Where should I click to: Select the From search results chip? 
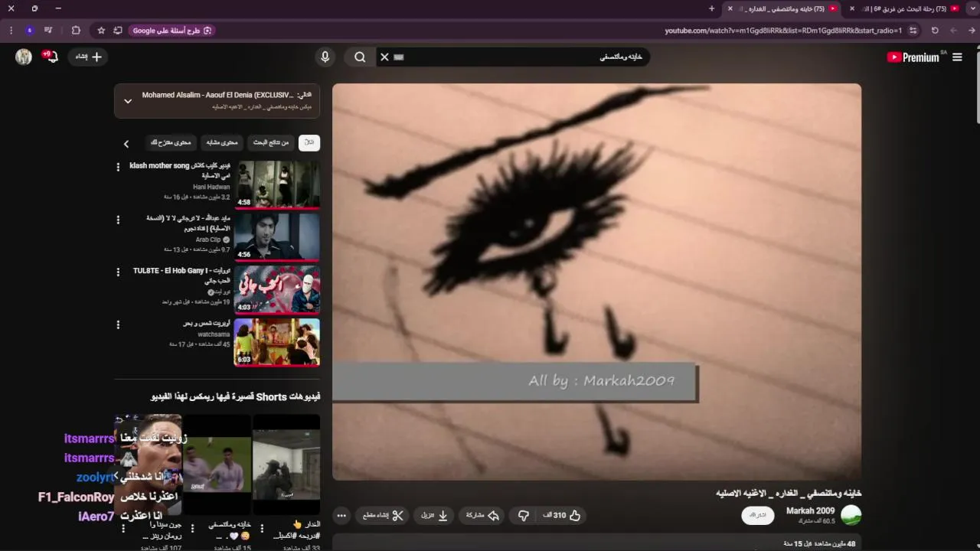coord(271,142)
